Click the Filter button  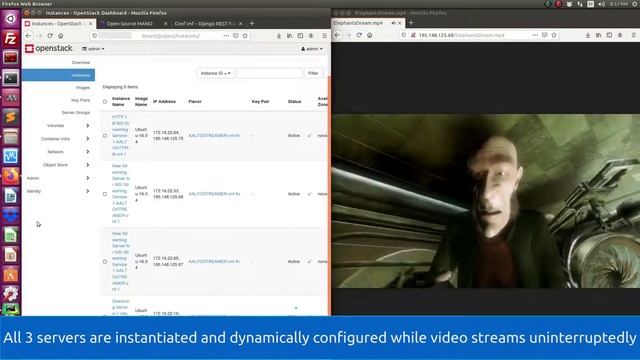click(313, 73)
